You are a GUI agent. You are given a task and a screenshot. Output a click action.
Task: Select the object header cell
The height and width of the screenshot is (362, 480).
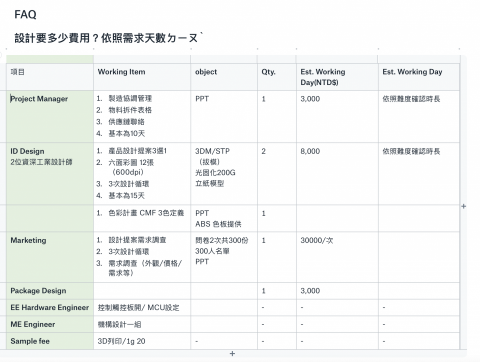coord(224,77)
